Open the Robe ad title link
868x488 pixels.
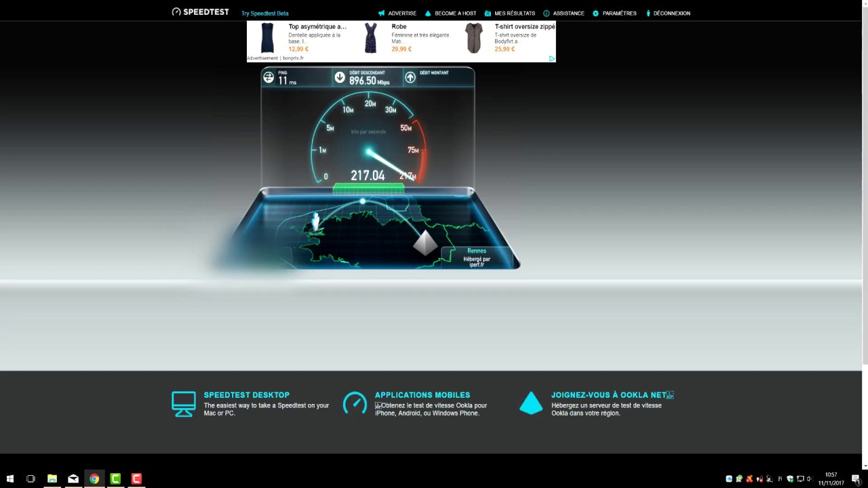[399, 26]
